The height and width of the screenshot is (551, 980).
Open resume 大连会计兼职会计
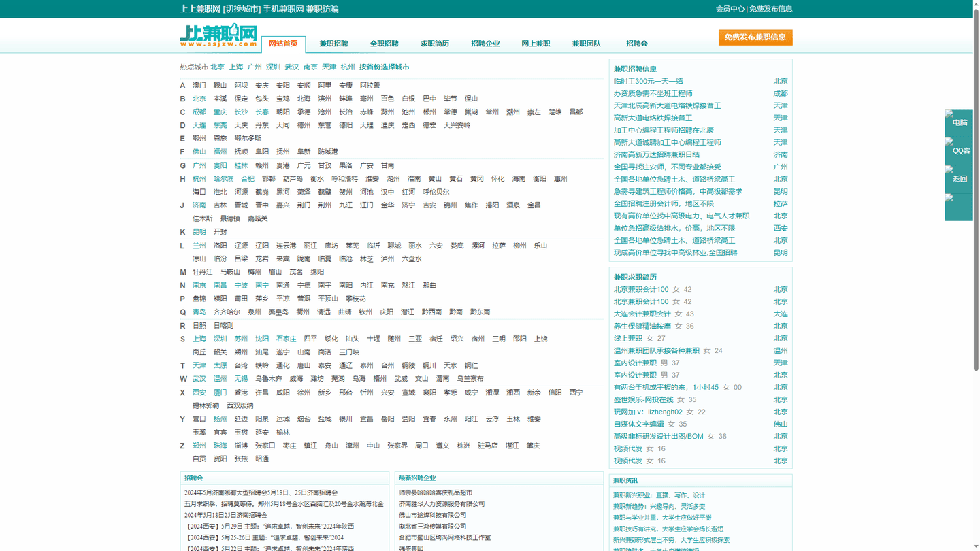point(642,314)
